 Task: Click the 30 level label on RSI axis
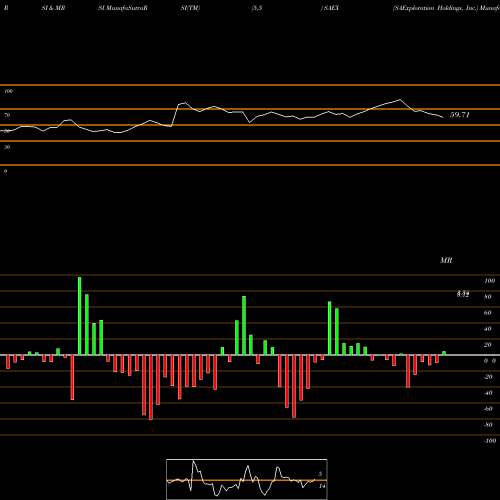7,147
